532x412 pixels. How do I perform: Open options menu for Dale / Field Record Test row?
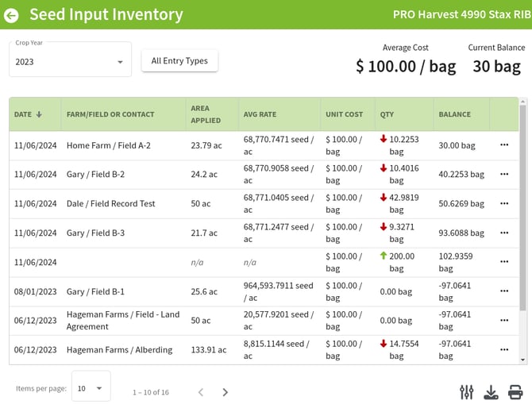503,203
